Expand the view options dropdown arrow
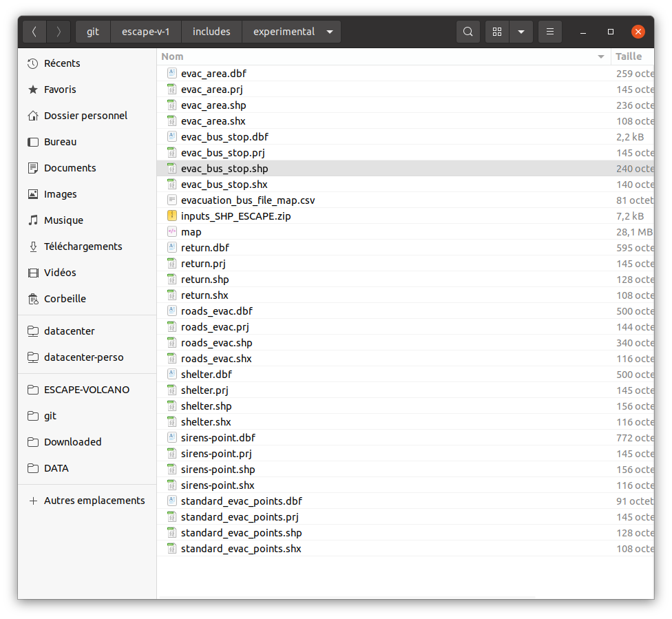Image resolution: width=672 pixels, height=619 pixels. 521,32
